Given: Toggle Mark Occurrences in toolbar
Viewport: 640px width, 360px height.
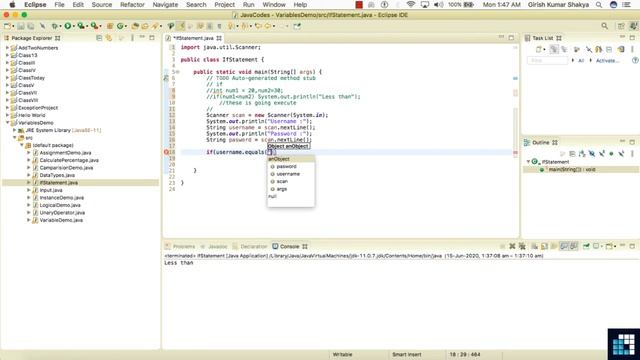Looking at the screenshot, I should coord(181,26).
